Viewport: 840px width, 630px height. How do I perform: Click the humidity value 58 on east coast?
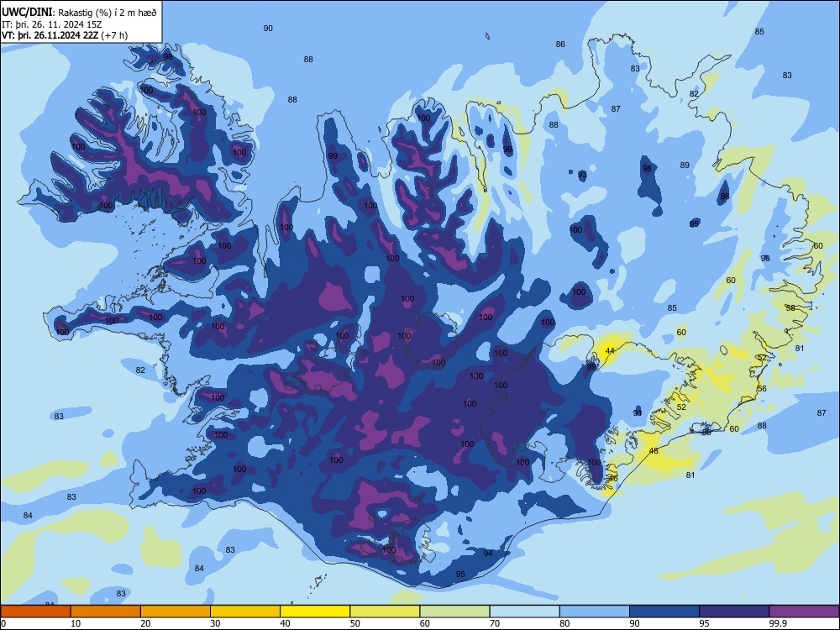pos(790,308)
